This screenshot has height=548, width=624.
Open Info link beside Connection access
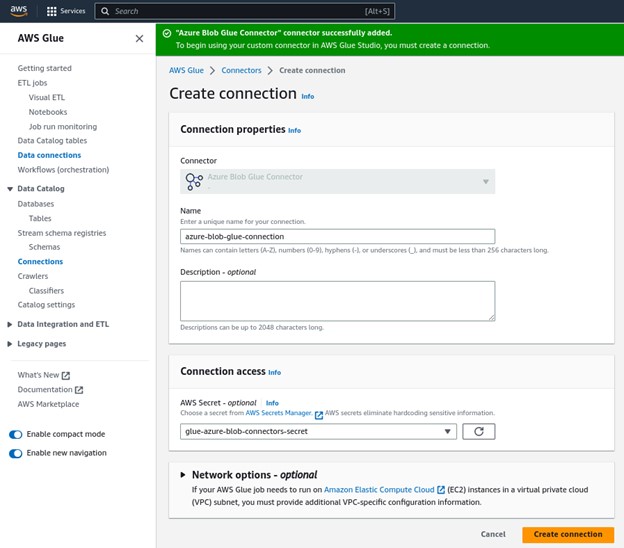click(x=275, y=372)
